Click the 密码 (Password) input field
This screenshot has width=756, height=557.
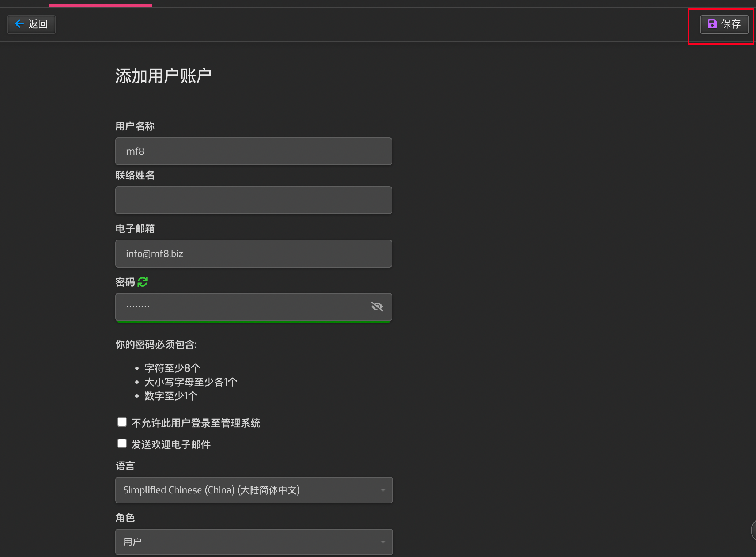pyautogui.click(x=241, y=307)
